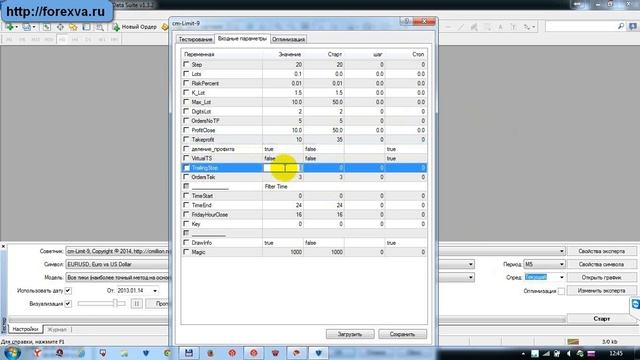The width and height of the screenshot is (640, 360).
Task: Click the Новый Ордер toolbar button
Action: pos(135,27)
